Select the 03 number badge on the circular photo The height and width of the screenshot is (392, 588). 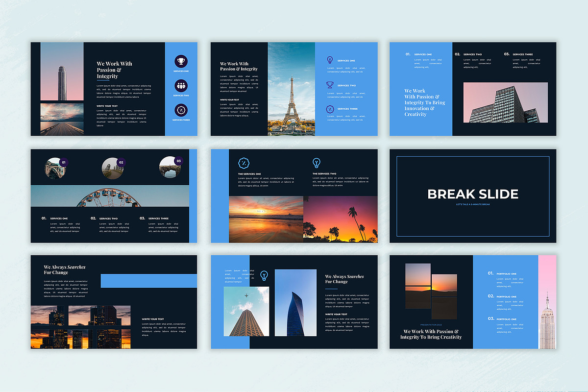(x=178, y=161)
